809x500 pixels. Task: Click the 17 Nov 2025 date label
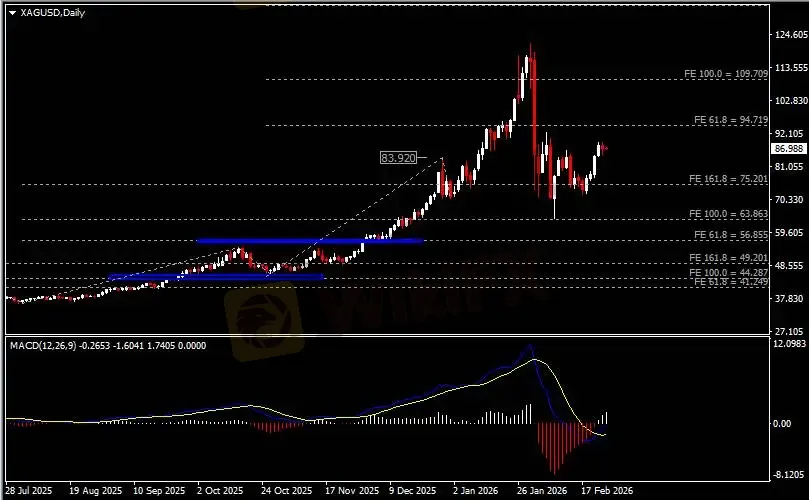pos(351,490)
